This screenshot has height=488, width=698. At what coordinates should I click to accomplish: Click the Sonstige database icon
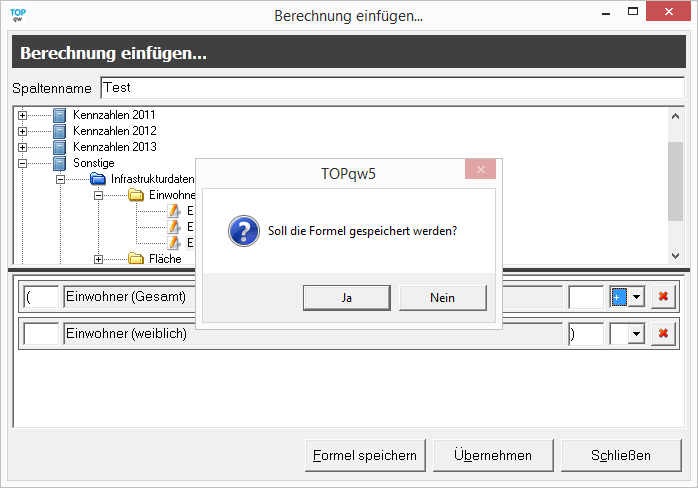59,163
